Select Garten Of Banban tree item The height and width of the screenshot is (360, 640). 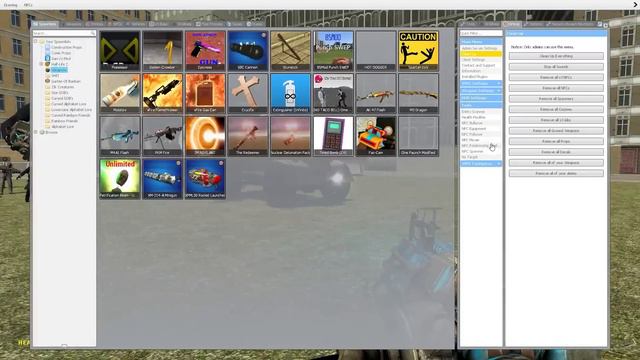(66, 81)
